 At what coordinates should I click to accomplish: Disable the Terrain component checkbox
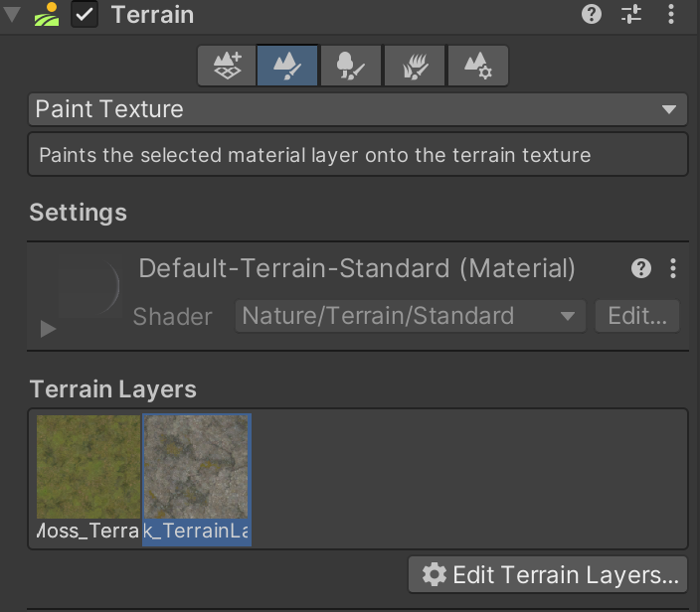[85, 16]
